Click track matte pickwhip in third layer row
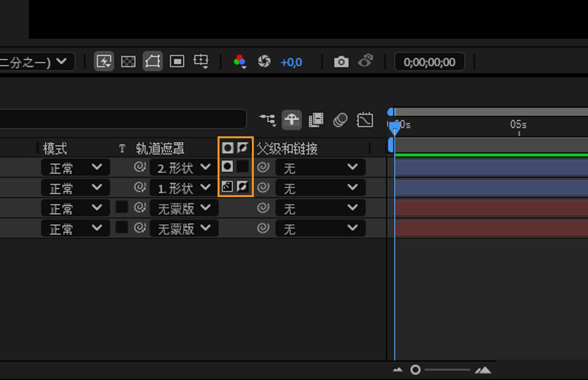 pos(140,208)
